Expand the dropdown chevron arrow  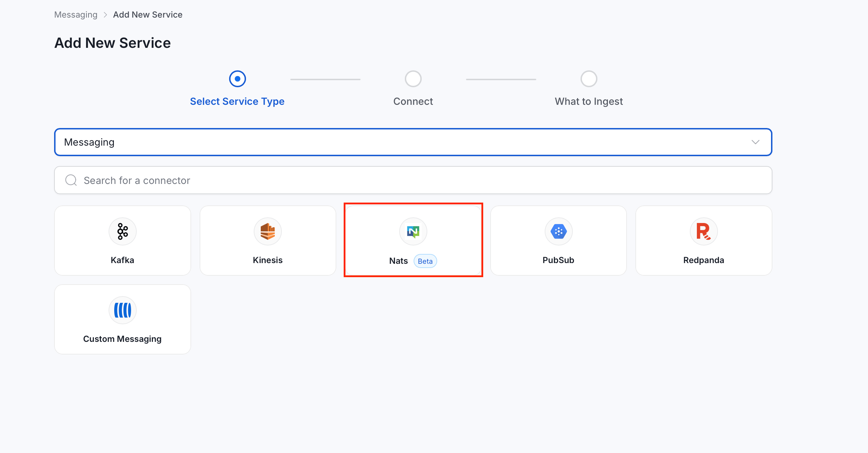coord(756,142)
